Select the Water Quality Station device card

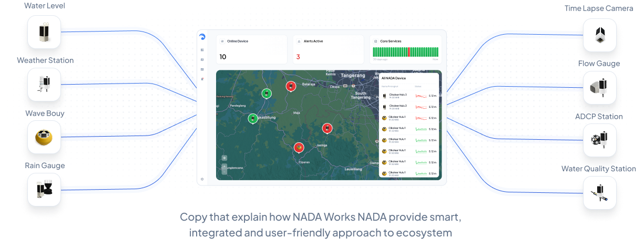pyautogui.click(x=600, y=193)
